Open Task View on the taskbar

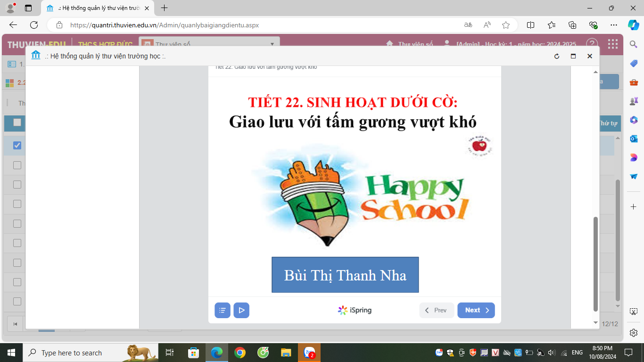tap(170, 353)
